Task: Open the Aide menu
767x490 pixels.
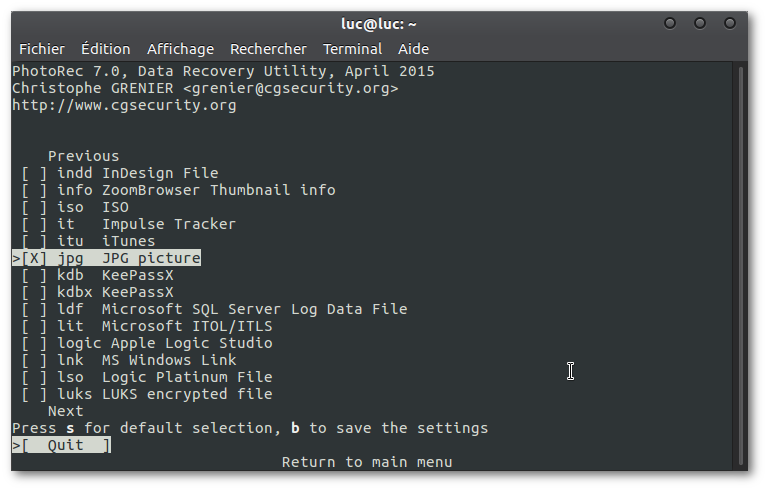Action: pyautogui.click(x=413, y=49)
